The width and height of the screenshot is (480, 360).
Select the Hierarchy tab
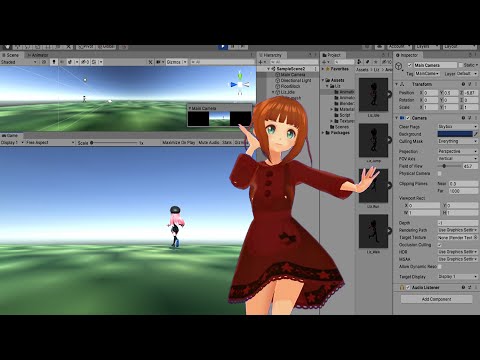(271, 55)
